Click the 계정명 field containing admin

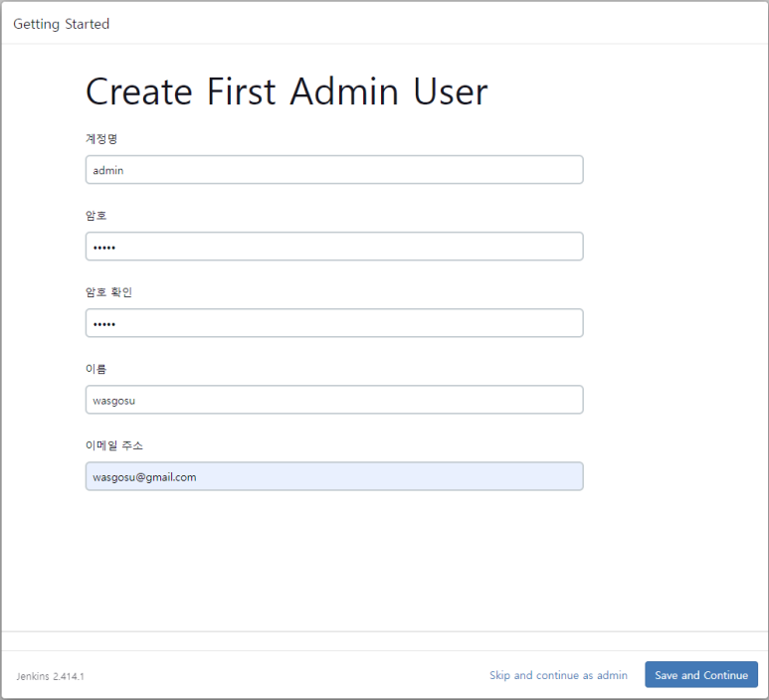coord(334,170)
